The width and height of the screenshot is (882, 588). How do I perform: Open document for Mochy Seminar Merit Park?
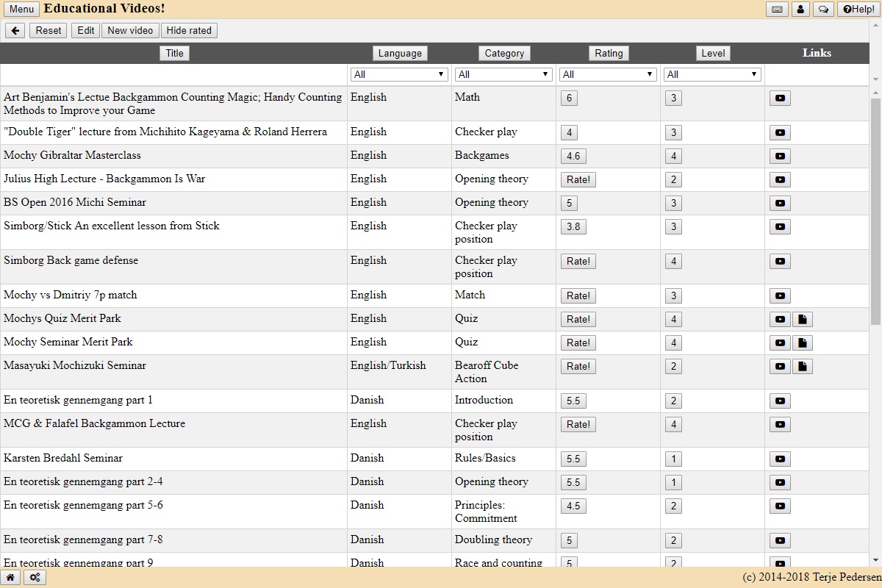[x=803, y=343]
